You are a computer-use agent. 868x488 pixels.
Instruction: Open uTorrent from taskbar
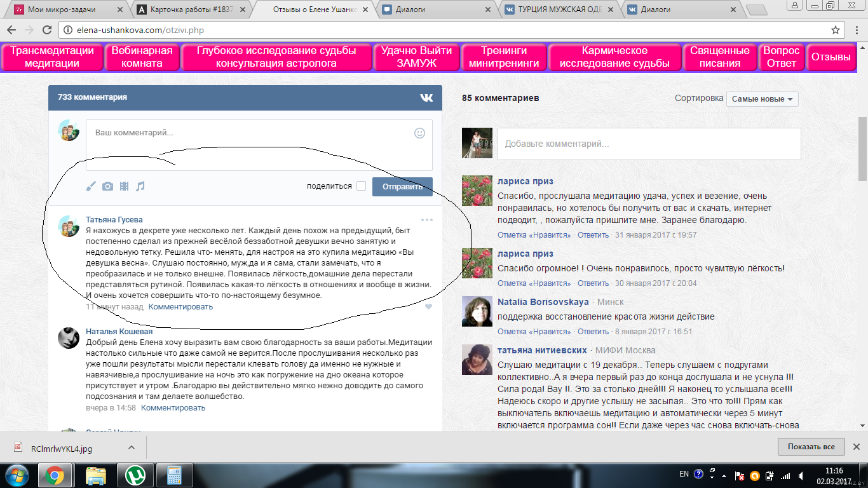[135, 475]
